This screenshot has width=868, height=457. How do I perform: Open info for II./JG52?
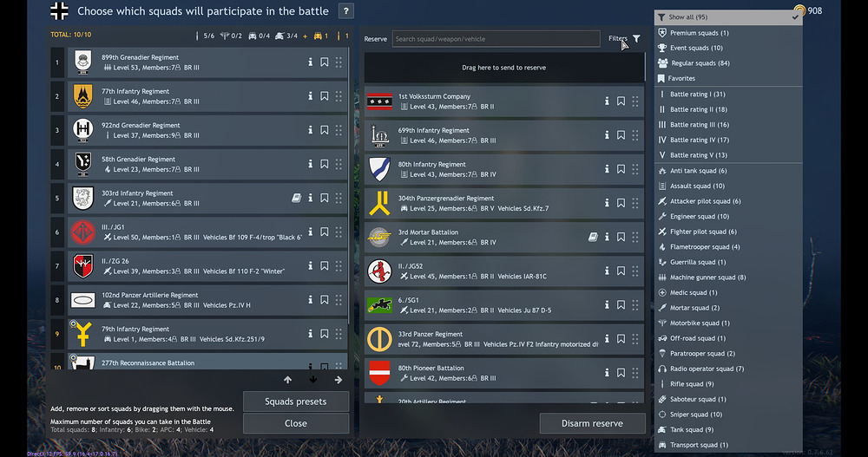click(607, 271)
